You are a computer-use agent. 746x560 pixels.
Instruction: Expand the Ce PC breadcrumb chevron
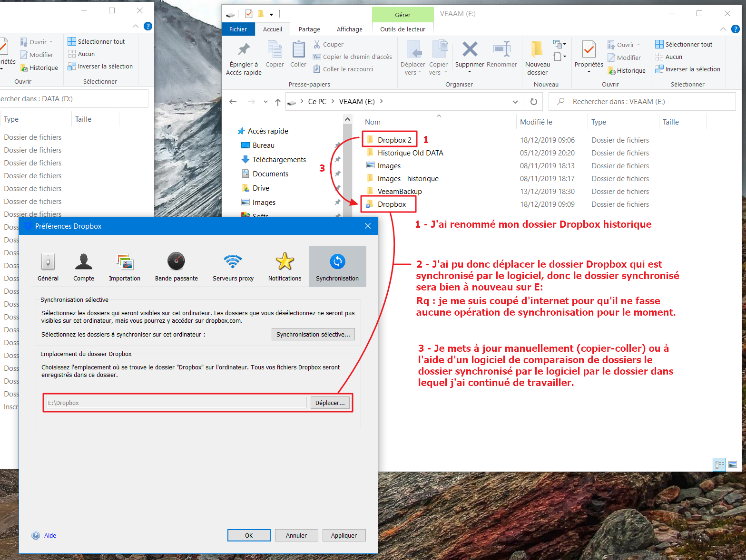coord(333,101)
